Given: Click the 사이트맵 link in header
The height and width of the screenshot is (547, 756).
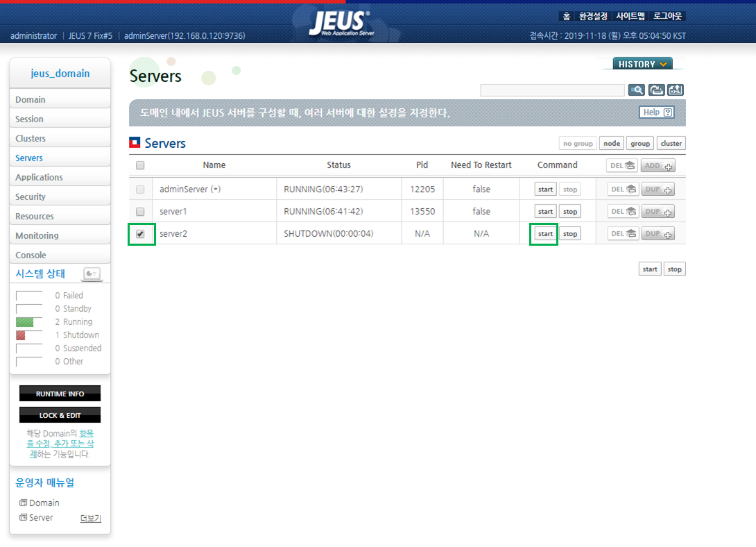Looking at the screenshot, I should click(x=630, y=17).
